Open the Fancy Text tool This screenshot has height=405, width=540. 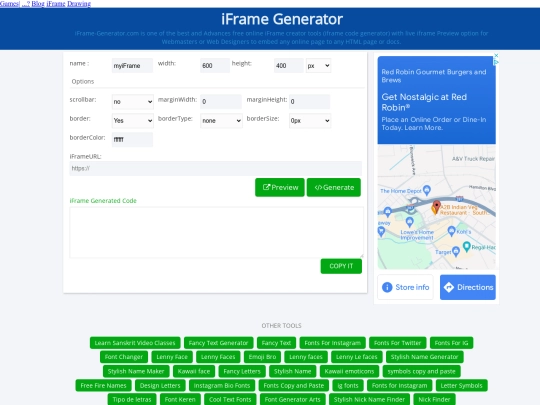pyautogui.click(x=276, y=343)
